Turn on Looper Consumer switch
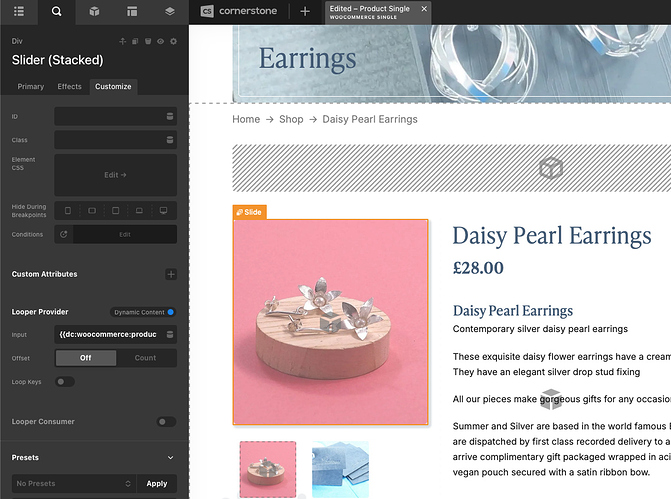 pos(166,422)
